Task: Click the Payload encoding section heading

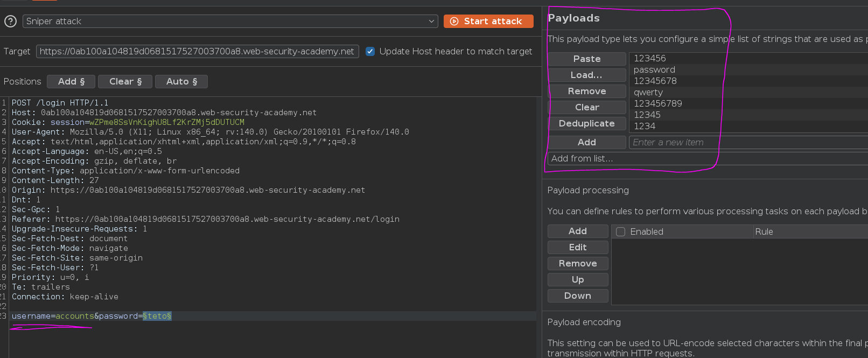Action: click(584, 322)
